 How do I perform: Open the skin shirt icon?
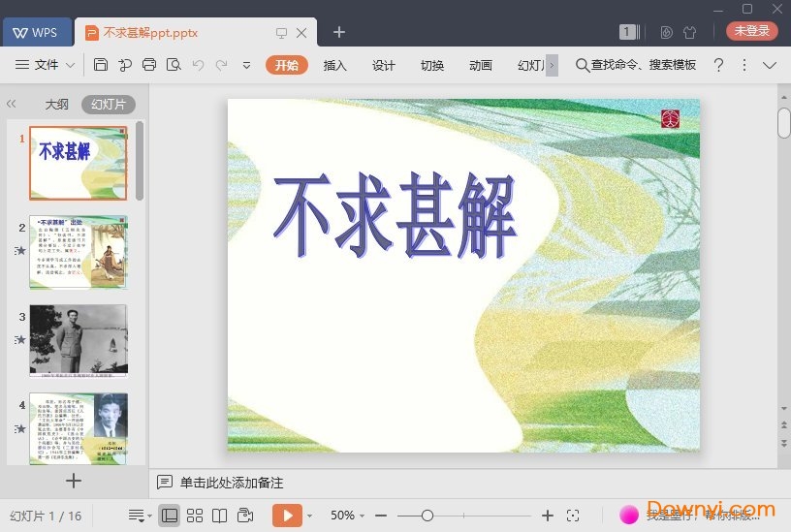[689, 32]
